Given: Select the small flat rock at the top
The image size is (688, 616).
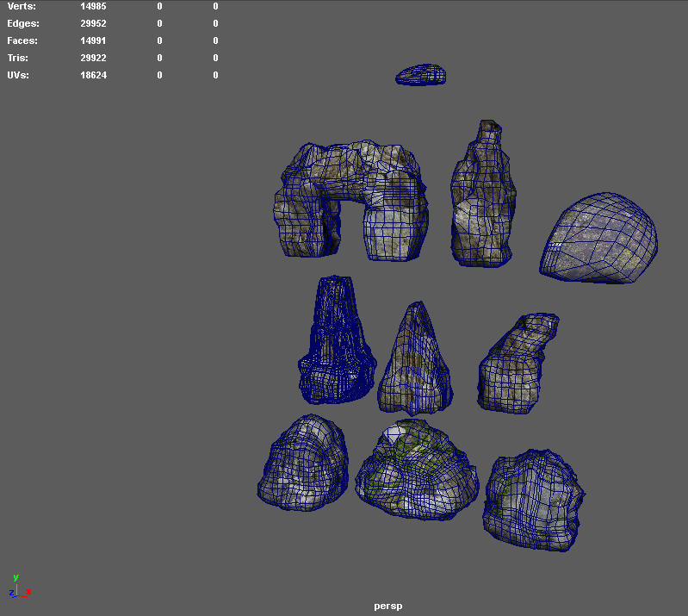Looking at the screenshot, I should [x=421, y=74].
